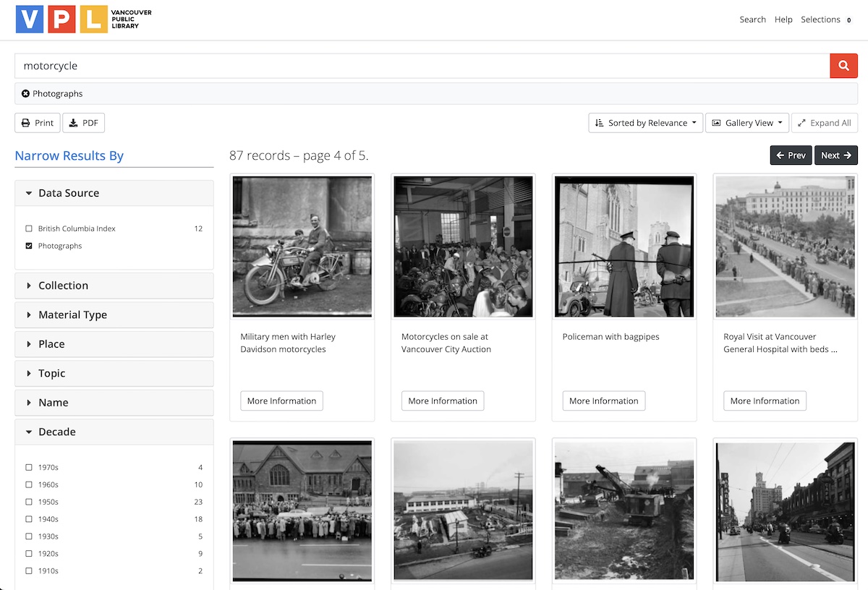
Task: Collapse the Data Source facet
Action: pos(114,193)
